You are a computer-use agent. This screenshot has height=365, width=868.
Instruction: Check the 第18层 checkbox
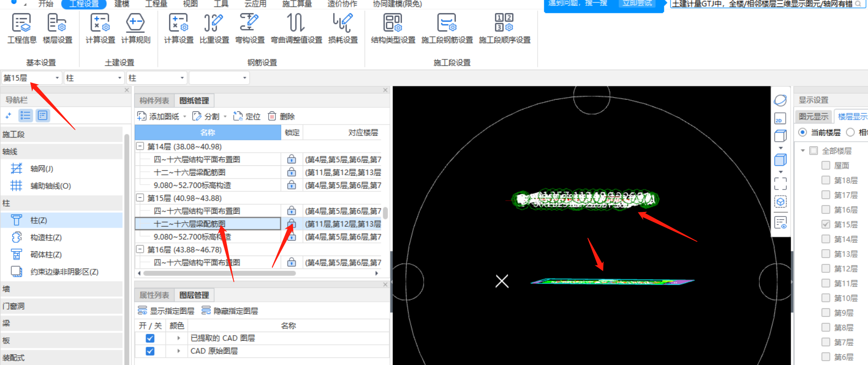[826, 180]
